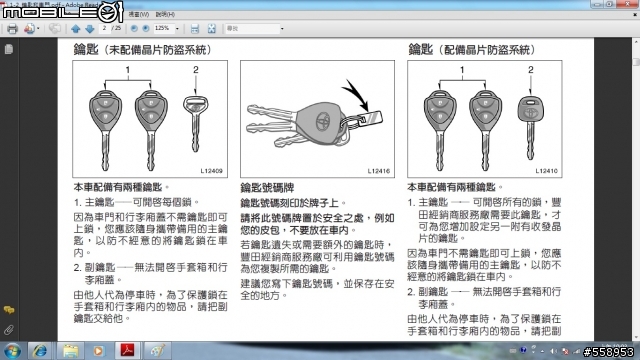Click the find text search field

point(252,29)
